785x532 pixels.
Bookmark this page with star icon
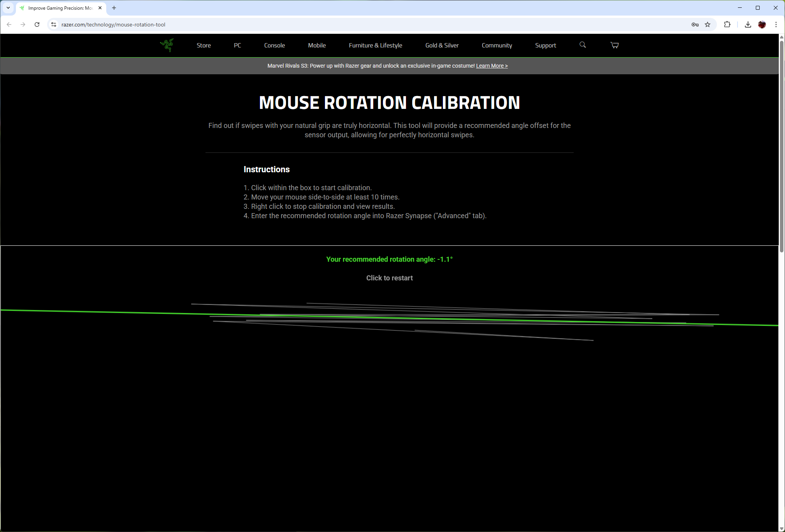point(708,24)
